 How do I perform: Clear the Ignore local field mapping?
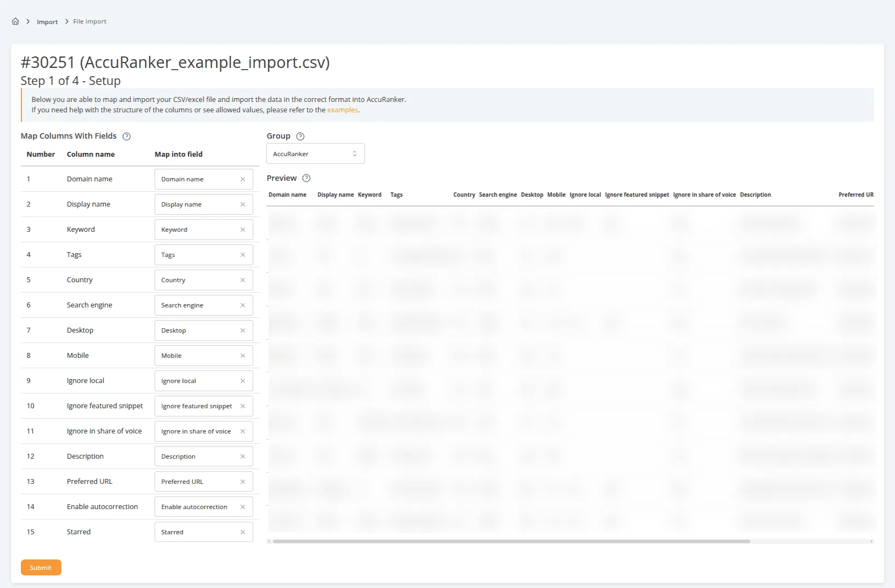pyautogui.click(x=243, y=381)
